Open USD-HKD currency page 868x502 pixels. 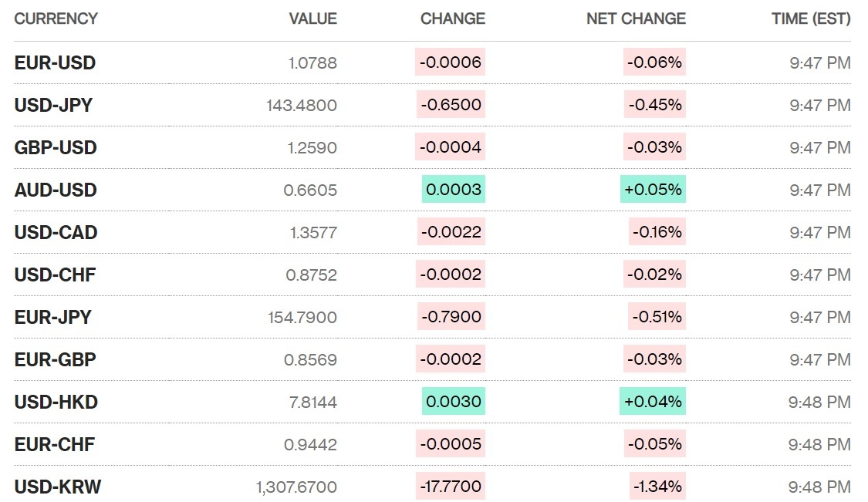pyautogui.click(x=56, y=403)
